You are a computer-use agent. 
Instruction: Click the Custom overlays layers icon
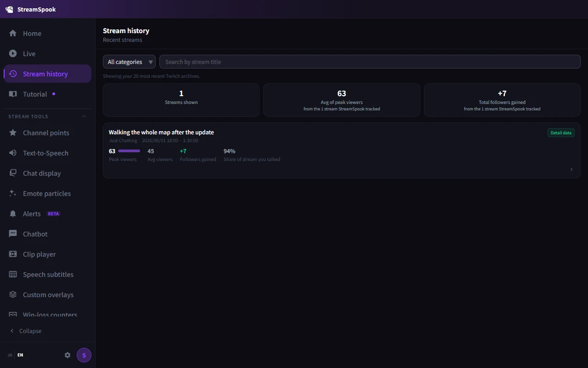[13, 294]
